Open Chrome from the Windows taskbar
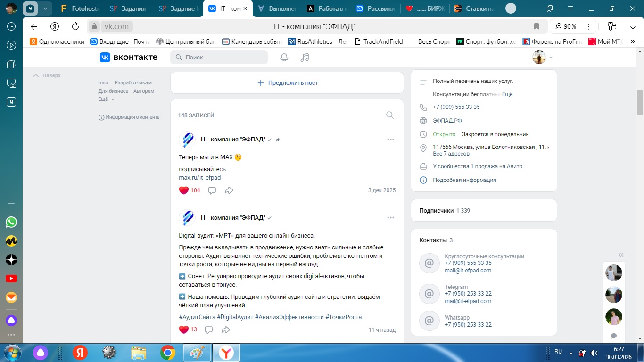 coord(168,352)
